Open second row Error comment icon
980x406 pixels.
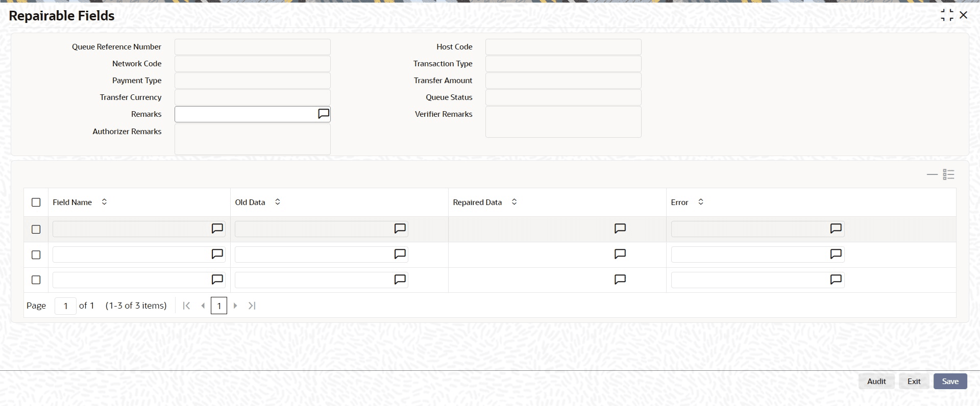click(x=836, y=254)
